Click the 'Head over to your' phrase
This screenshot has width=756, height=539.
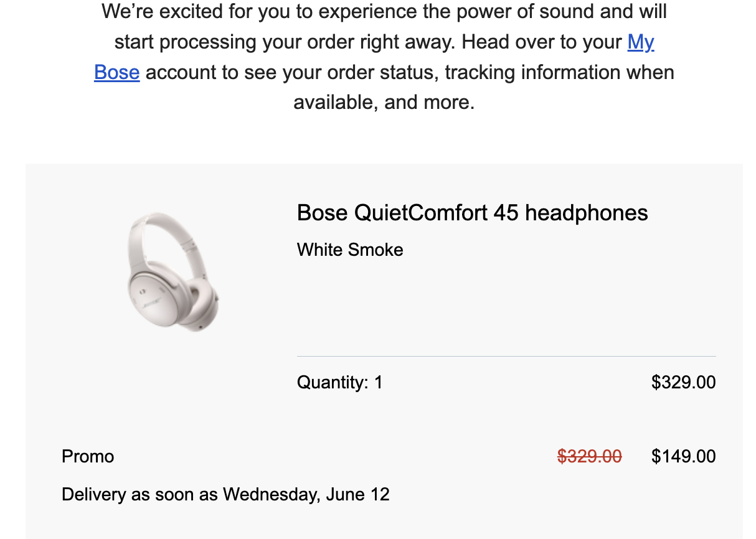(x=542, y=42)
